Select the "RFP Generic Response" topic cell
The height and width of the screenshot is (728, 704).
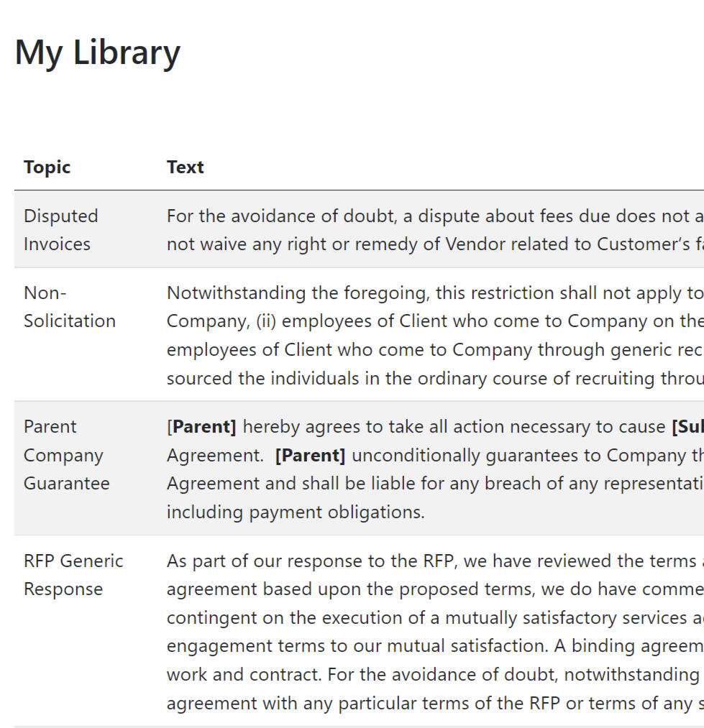[x=73, y=574]
